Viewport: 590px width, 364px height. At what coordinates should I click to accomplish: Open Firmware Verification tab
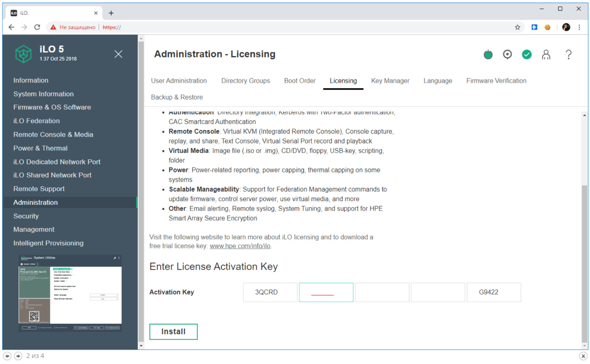click(496, 81)
